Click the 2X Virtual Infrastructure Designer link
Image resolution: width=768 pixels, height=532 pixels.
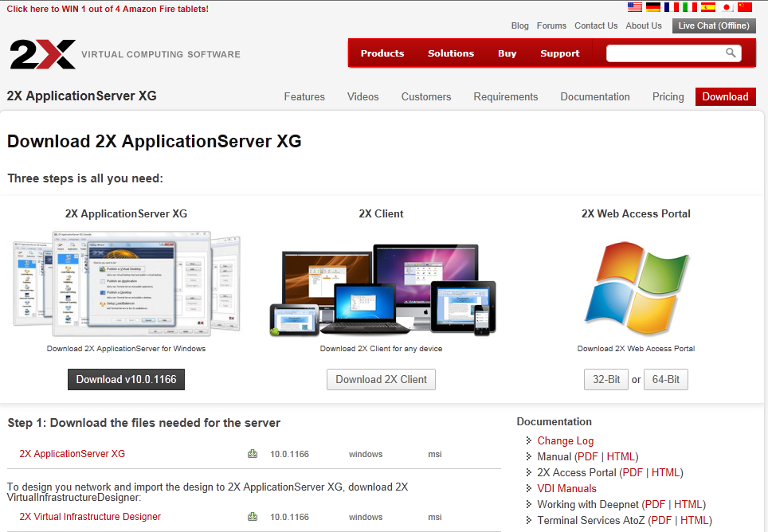point(90,516)
